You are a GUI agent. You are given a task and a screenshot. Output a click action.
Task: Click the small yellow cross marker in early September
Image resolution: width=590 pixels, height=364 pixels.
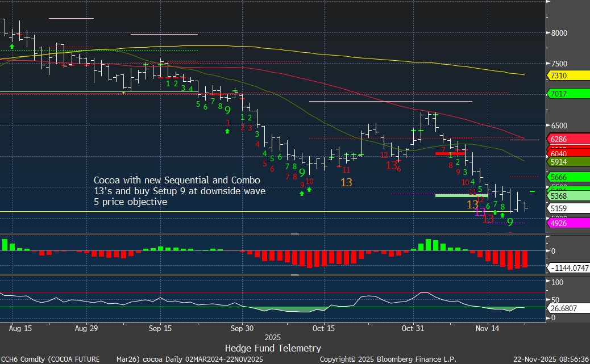coord(124,93)
